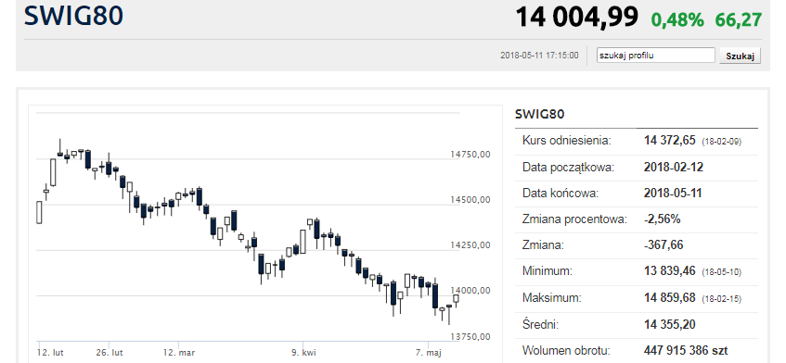Click the SWIG80 title above the statistics table

point(539,114)
